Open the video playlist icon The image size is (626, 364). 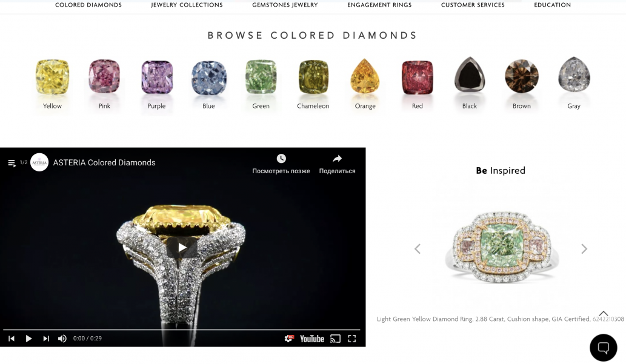[x=12, y=163]
